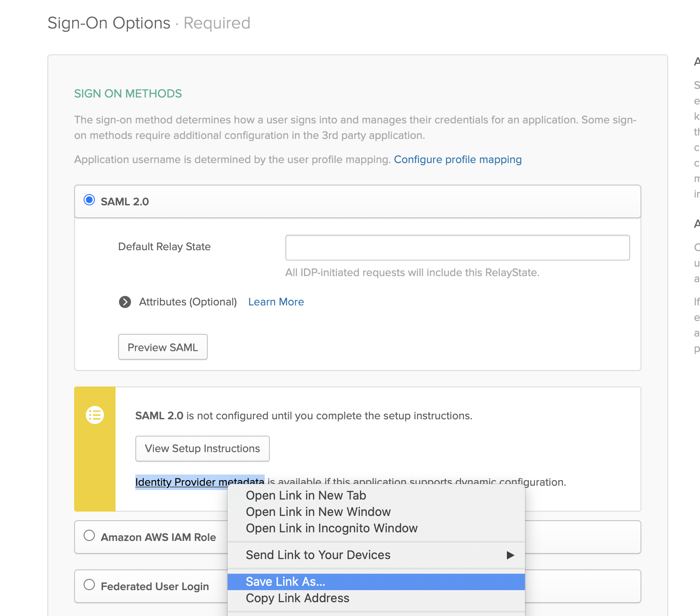Open Send Link to Your Devices submenu arrow
Image resolution: width=700 pixels, height=616 pixels.
click(510, 555)
